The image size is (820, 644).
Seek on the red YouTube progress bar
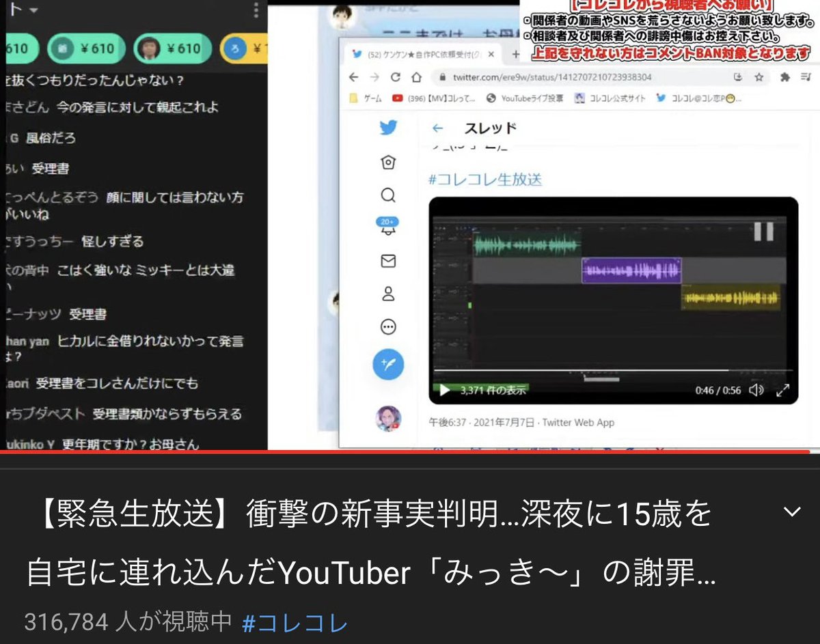(410, 451)
